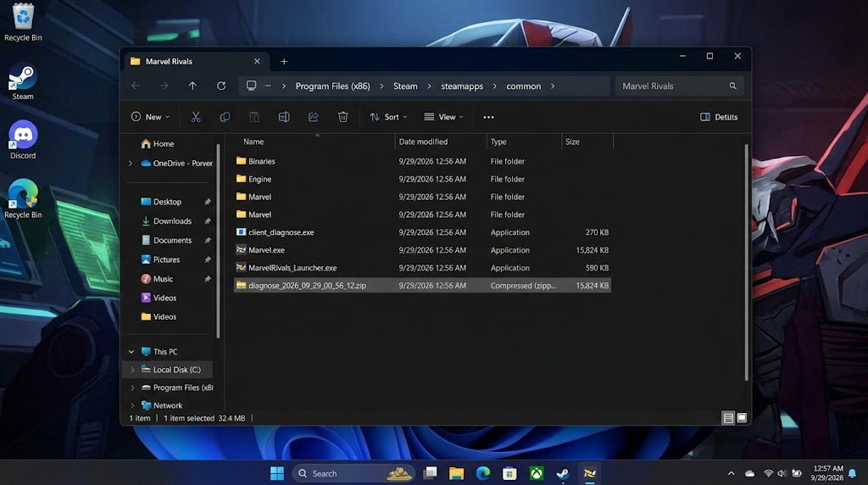This screenshot has width=868, height=485.
Task: Expand OneDrive tree node
Action: click(131, 164)
